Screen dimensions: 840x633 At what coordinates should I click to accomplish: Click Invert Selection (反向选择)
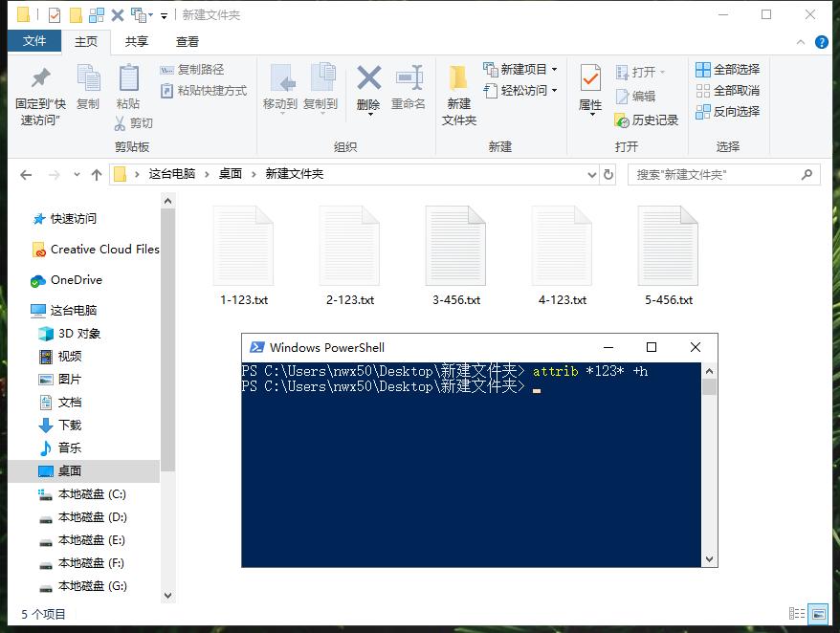coord(727,111)
